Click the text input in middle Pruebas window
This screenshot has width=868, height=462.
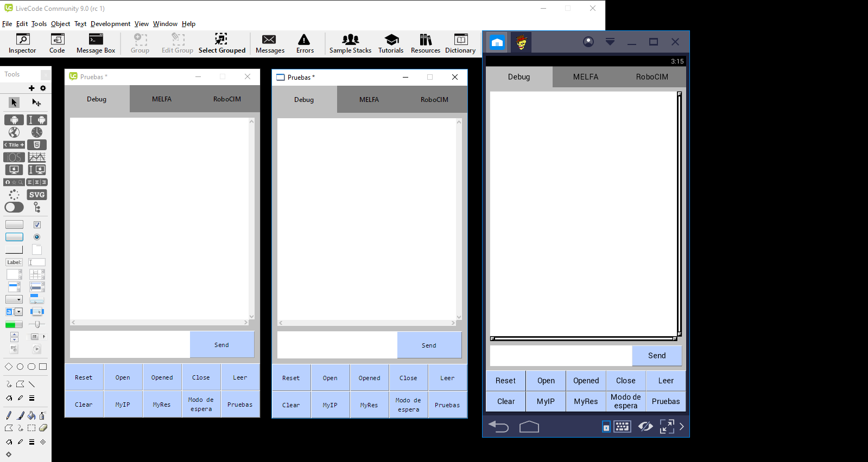coord(337,345)
